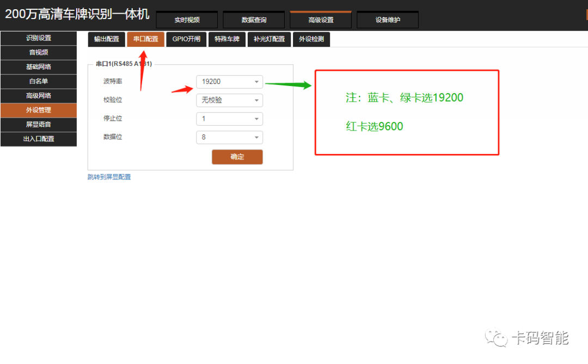This screenshot has height=364, width=588.
Task: Click the 确定 confirm button
Action: point(237,157)
